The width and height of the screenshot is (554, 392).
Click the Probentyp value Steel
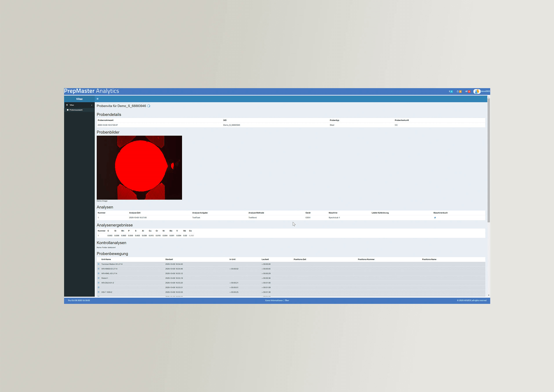click(332, 125)
